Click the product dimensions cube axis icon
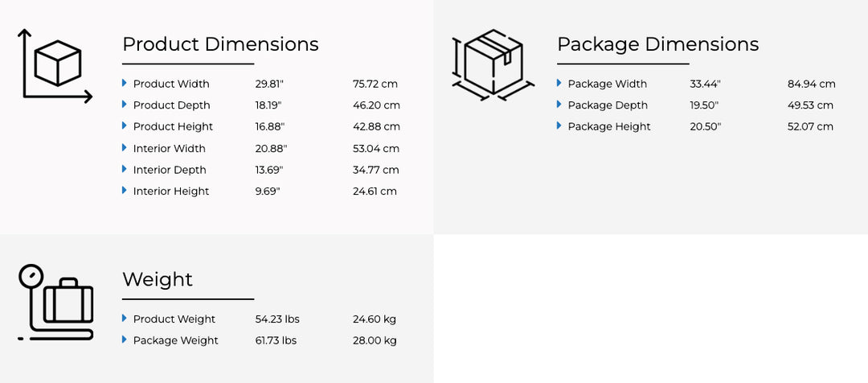This screenshot has width=868, height=383. 55,67
